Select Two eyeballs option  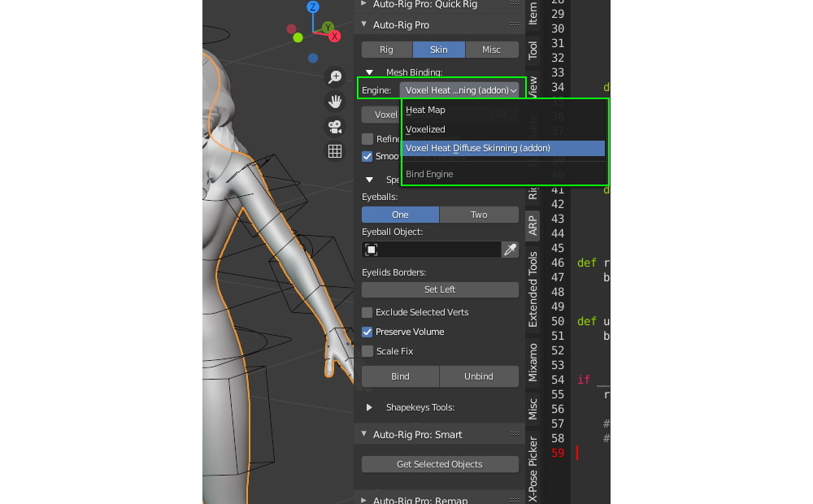479,215
